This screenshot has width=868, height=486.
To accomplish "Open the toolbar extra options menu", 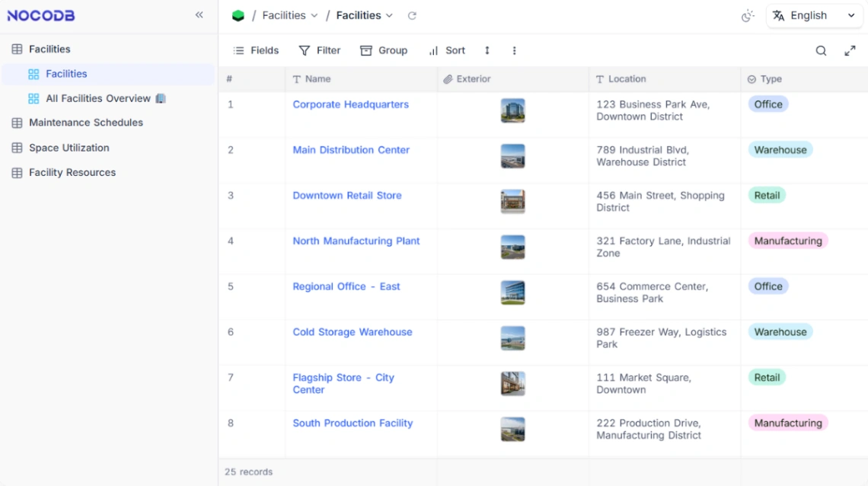I will (x=514, y=50).
